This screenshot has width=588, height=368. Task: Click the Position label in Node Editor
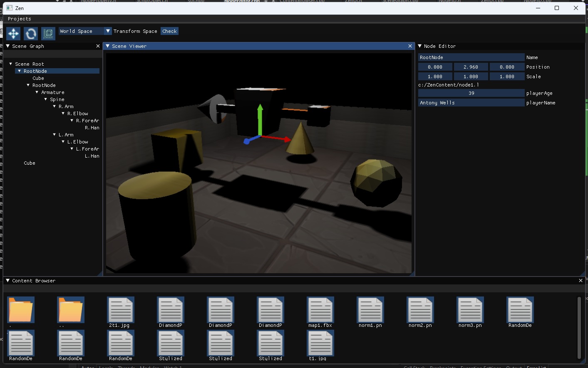click(x=538, y=67)
